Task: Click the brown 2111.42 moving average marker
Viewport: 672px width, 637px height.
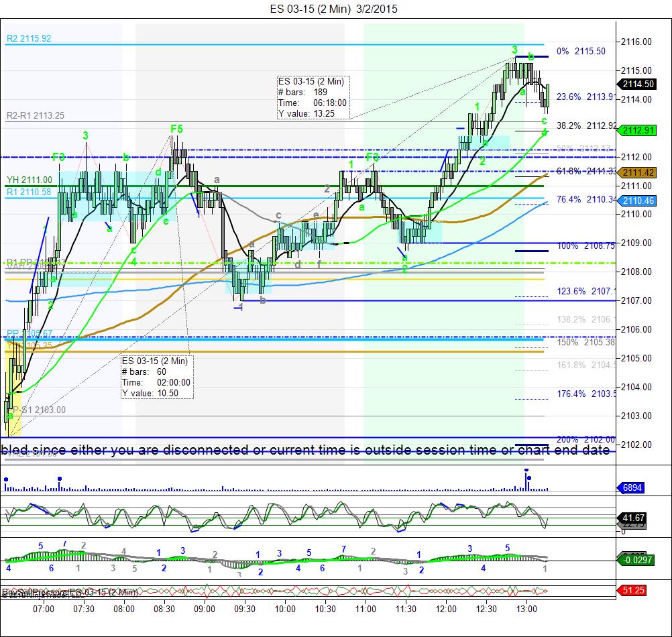Action: 637,172
